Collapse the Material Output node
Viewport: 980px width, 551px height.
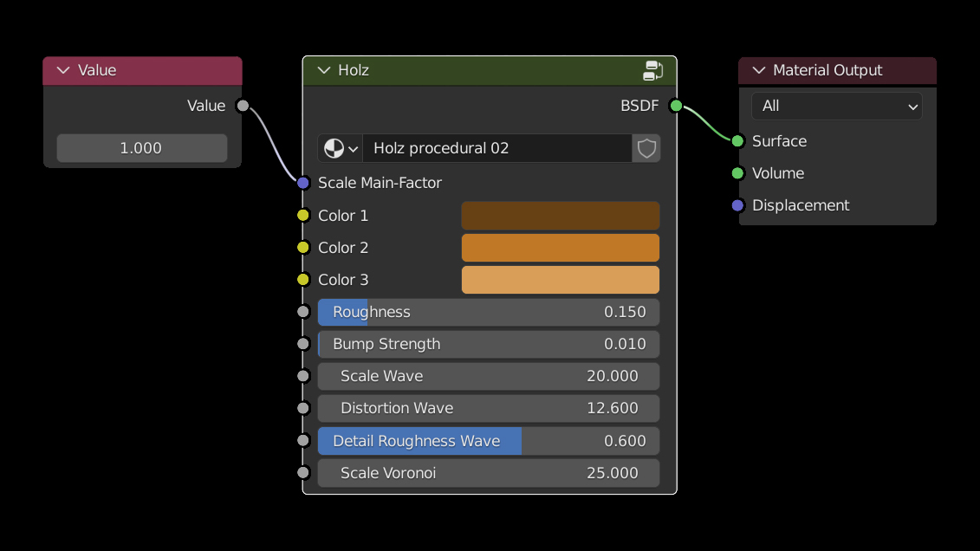tap(759, 70)
